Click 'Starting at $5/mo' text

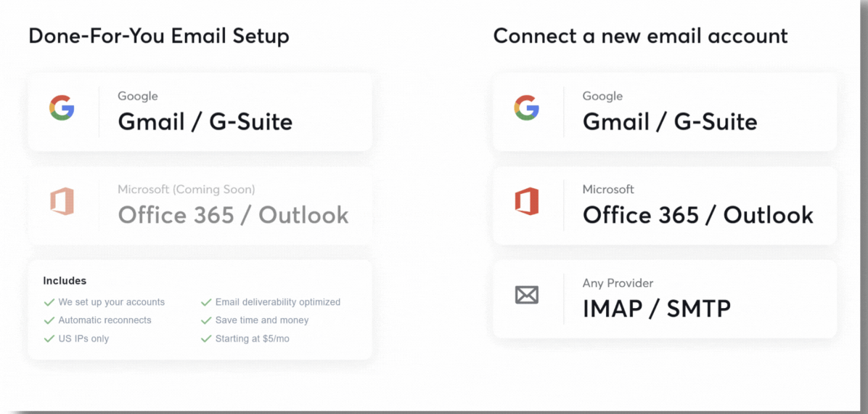tap(253, 338)
